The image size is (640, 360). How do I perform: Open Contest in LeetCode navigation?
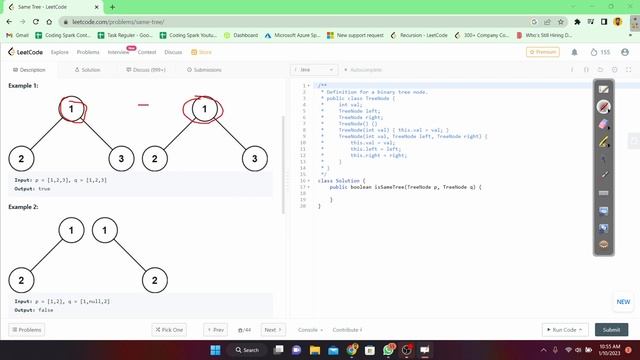pyautogui.click(x=147, y=52)
